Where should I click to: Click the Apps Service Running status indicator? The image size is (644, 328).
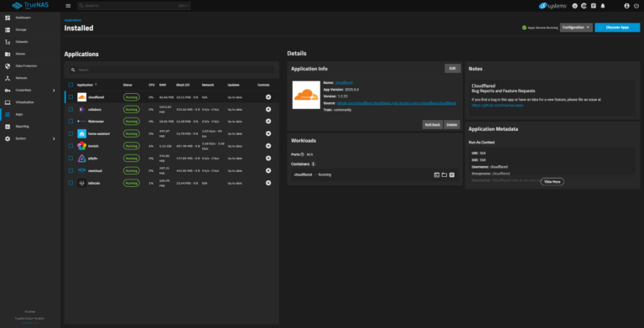coord(540,28)
